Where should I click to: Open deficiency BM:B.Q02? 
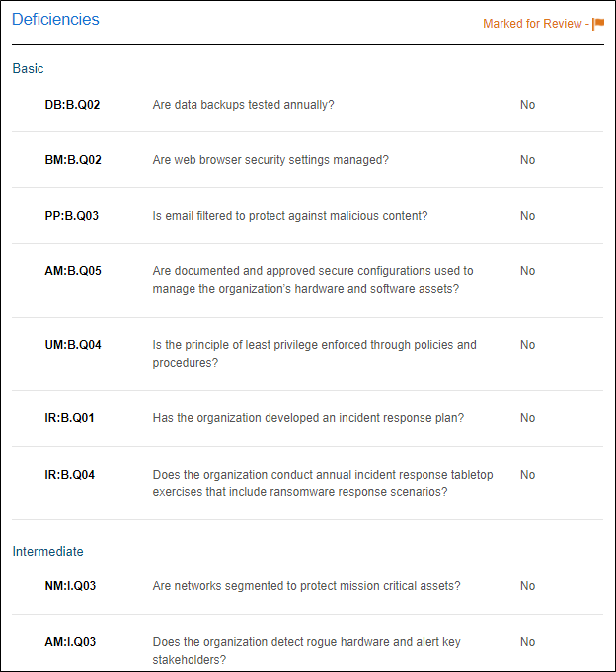point(73,160)
